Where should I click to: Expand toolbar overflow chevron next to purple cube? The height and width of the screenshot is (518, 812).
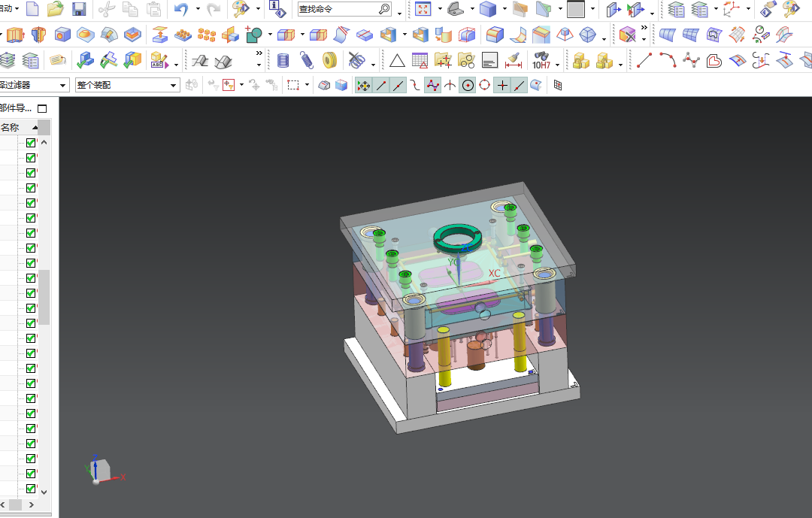pos(644,28)
